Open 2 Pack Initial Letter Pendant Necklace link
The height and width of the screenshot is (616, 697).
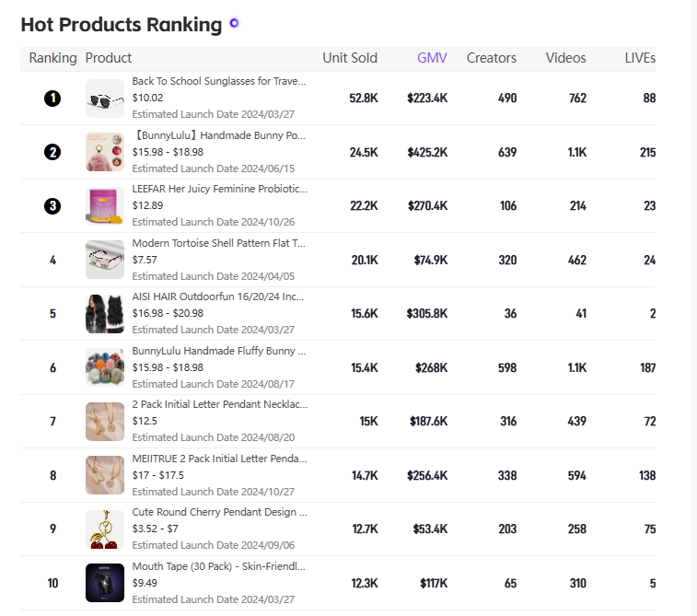220,404
